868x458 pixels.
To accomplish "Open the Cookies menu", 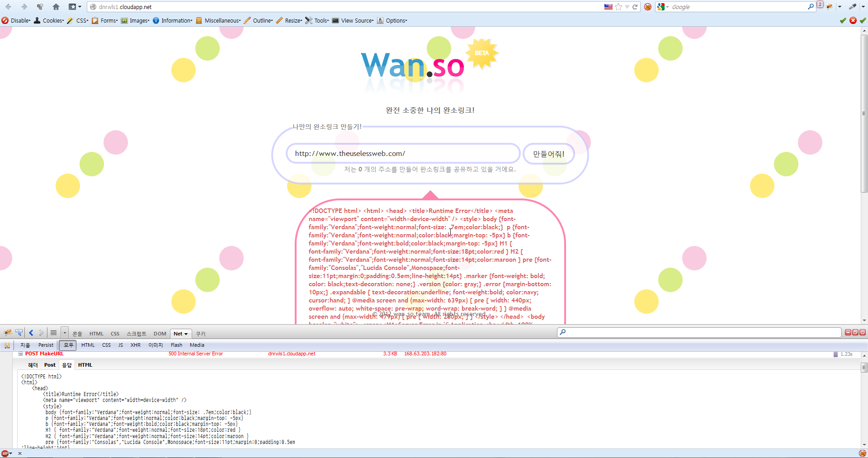I will (x=49, y=20).
